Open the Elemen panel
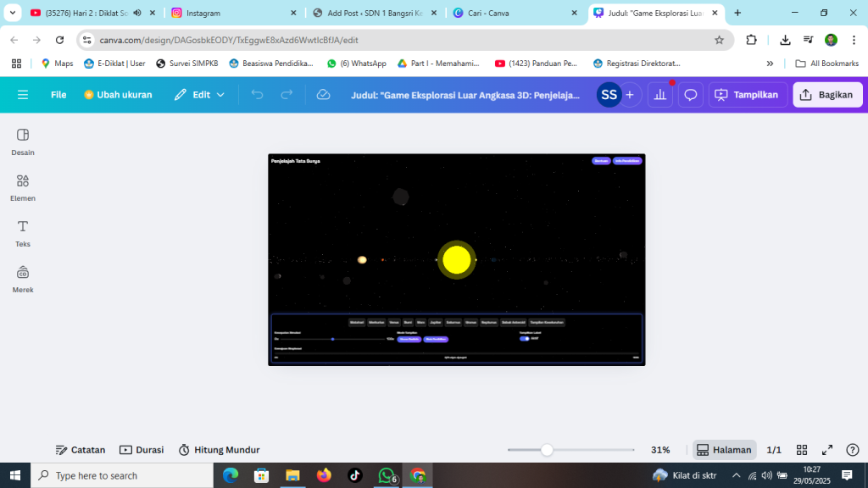This screenshot has width=868, height=488. coord(23,186)
